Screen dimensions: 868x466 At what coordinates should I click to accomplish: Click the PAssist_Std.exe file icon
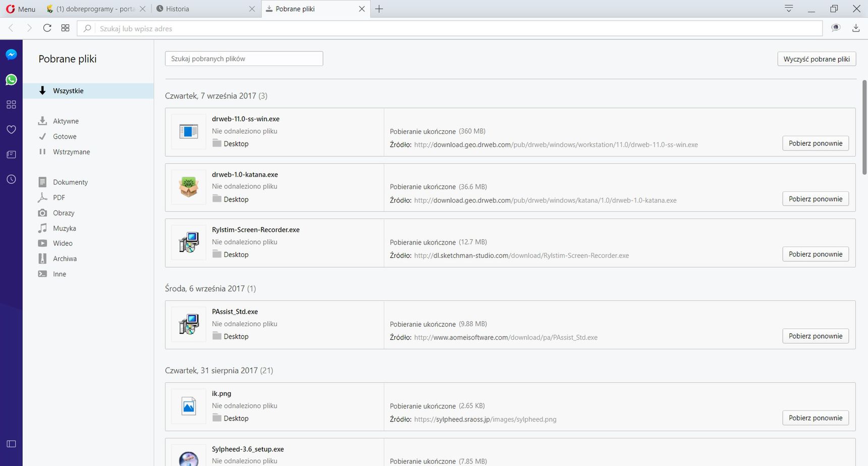click(x=189, y=325)
